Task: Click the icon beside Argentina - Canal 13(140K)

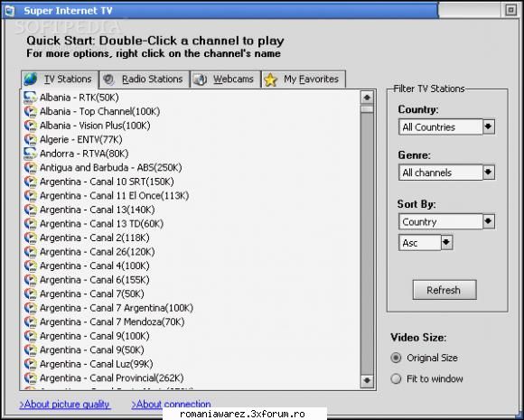Action: tap(30, 210)
